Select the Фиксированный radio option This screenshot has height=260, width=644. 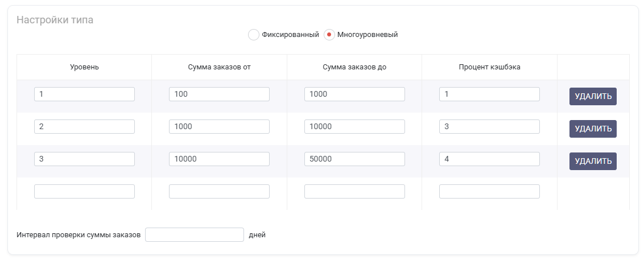[253, 35]
